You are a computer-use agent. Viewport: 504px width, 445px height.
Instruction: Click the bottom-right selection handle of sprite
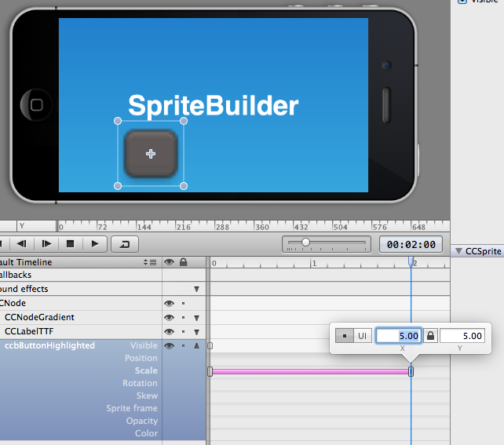[x=184, y=186]
